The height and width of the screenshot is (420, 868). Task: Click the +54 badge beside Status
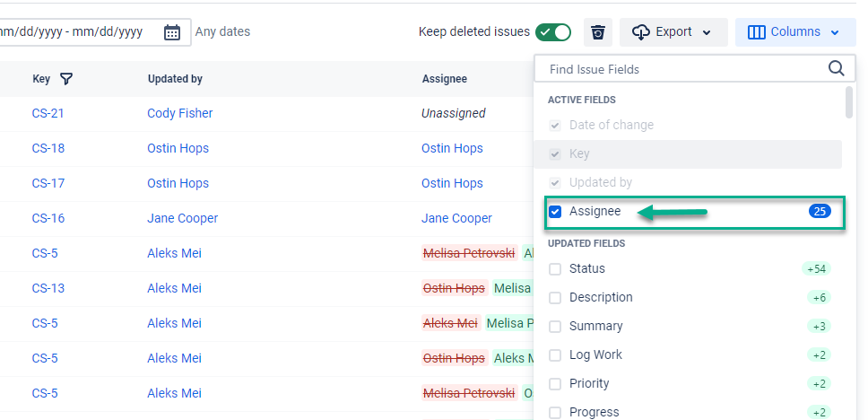(x=817, y=269)
